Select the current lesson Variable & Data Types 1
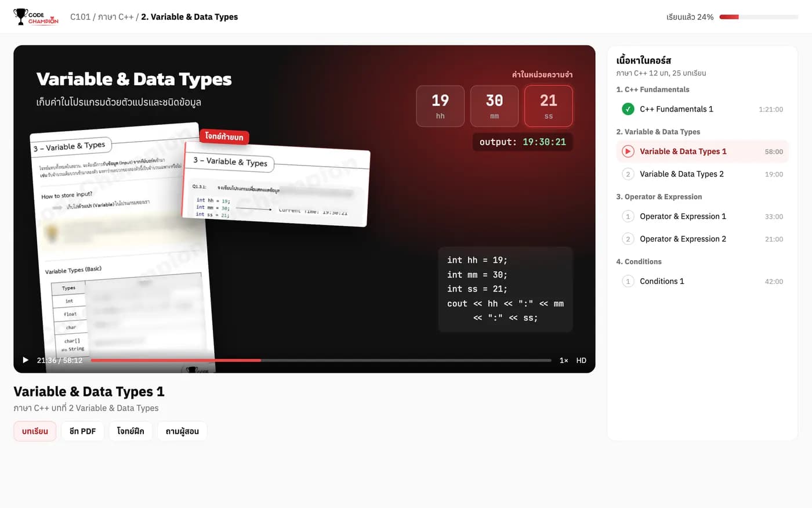Viewport: 812px width, 508px height. pyautogui.click(x=702, y=152)
